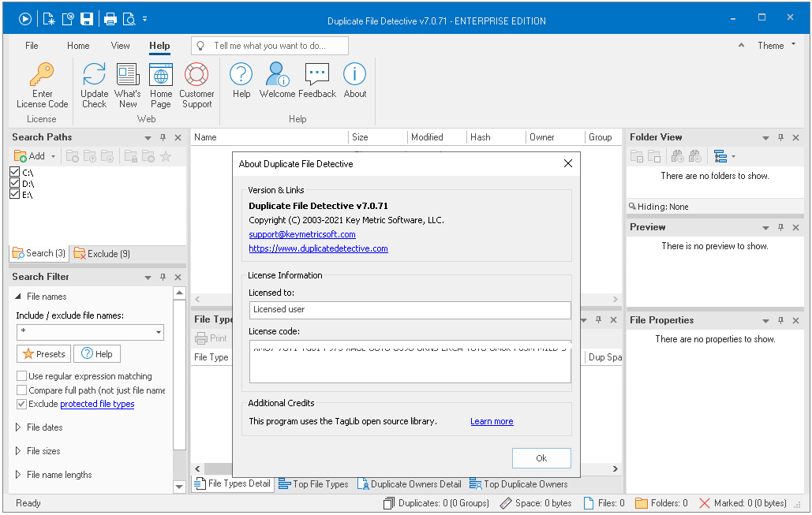Image resolution: width=812 pixels, height=515 pixels.
Task: Collapse the File names section
Action: [18, 297]
